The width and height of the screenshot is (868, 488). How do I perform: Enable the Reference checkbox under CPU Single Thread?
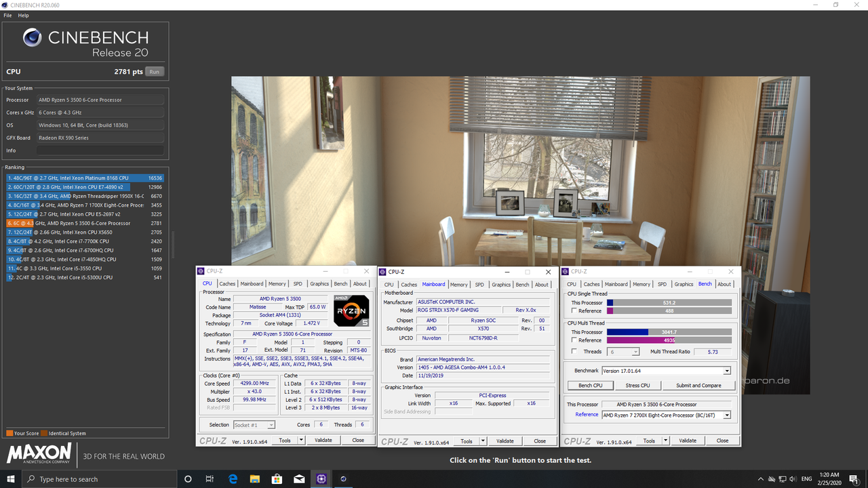click(574, 310)
